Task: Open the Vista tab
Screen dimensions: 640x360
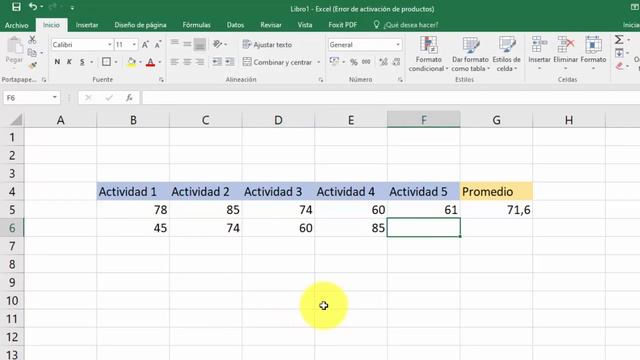Action: click(x=305, y=25)
